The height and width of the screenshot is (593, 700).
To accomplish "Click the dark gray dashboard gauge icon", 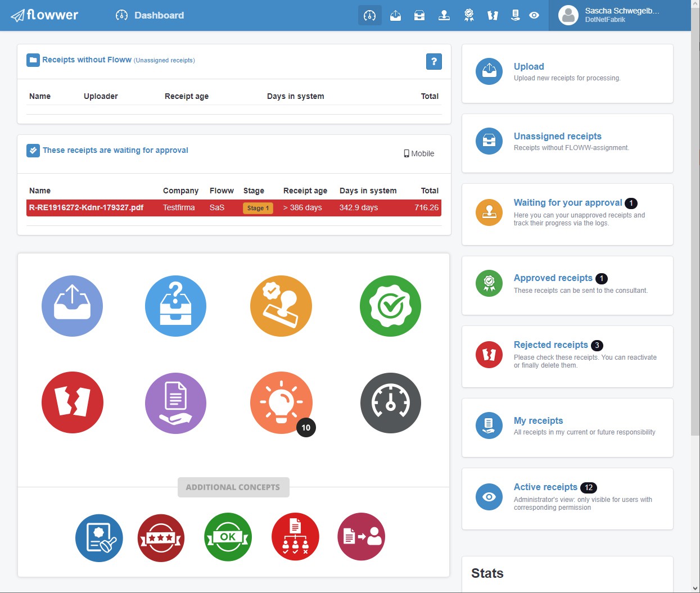I will pyautogui.click(x=390, y=402).
